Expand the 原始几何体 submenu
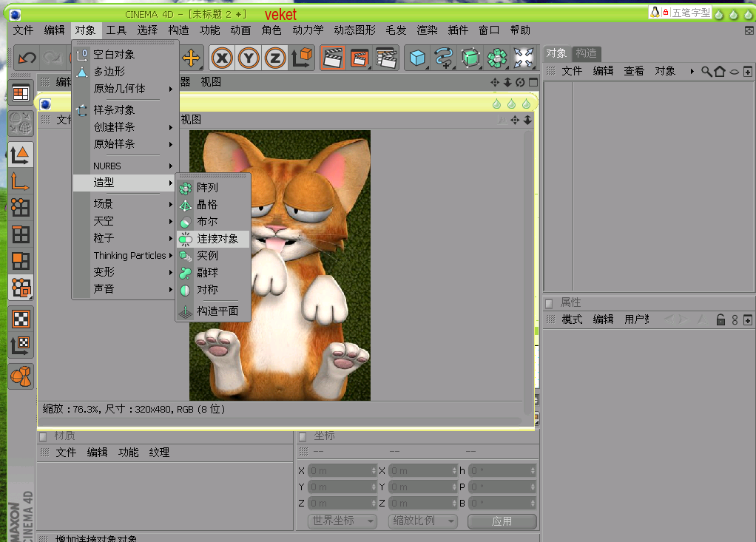 pyautogui.click(x=125, y=89)
